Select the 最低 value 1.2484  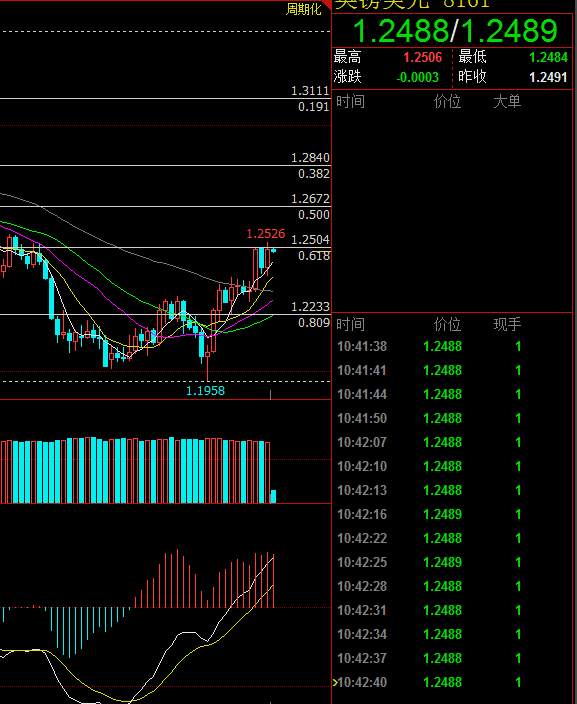tap(548, 57)
